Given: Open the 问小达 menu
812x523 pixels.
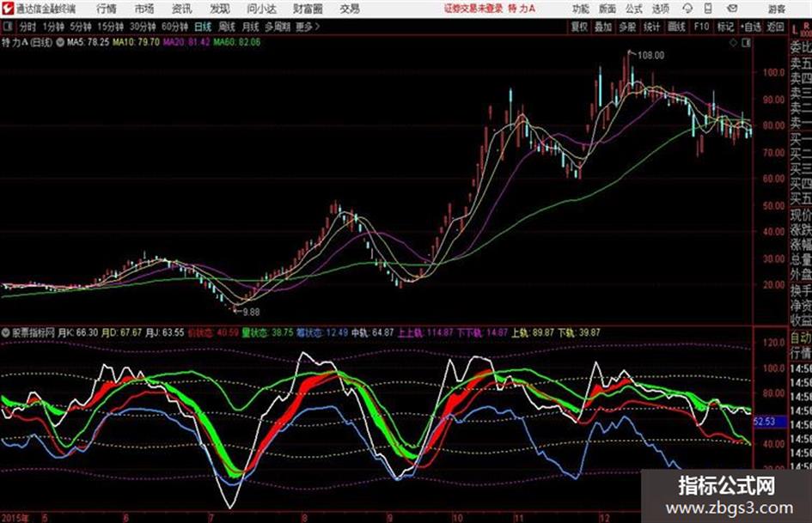Looking at the screenshot, I should click(x=261, y=9).
